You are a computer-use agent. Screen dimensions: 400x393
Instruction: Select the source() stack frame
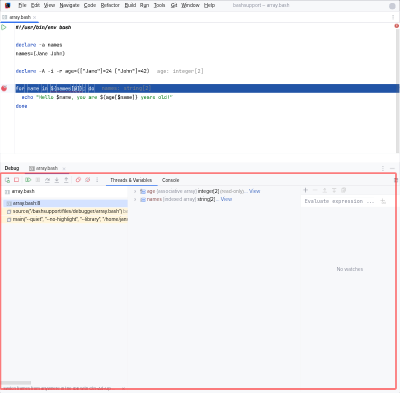66,211
